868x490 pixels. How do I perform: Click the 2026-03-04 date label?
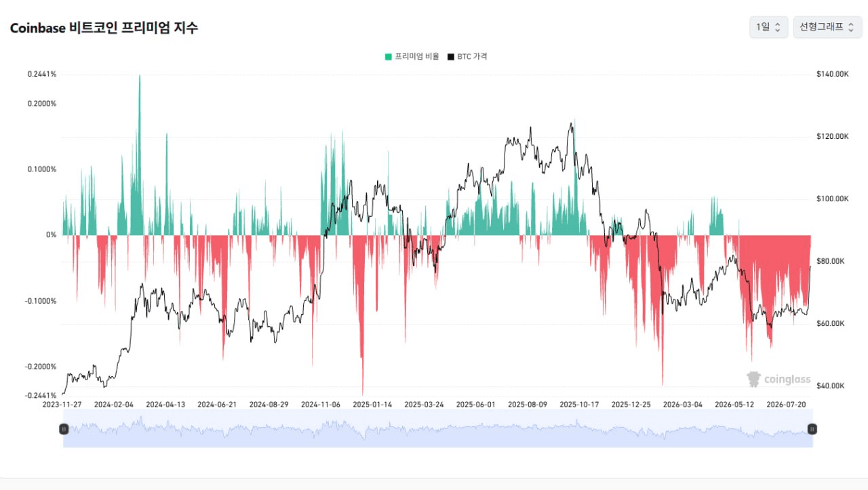coord(683,404)
